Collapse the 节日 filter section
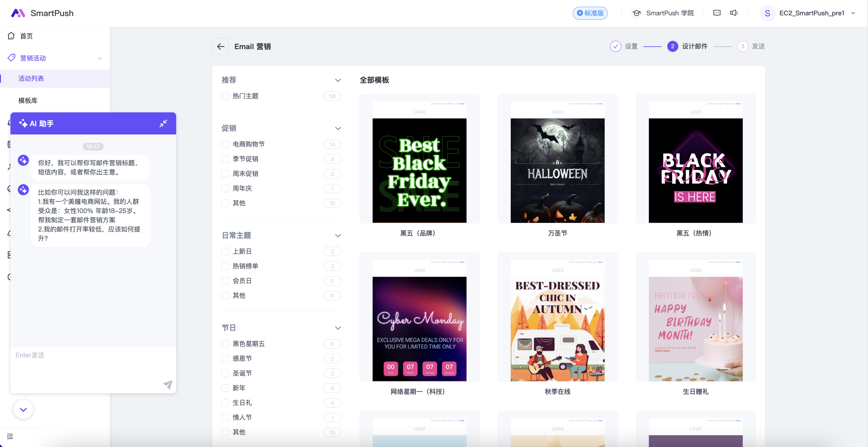868x447 pixels. pos(338,328)
